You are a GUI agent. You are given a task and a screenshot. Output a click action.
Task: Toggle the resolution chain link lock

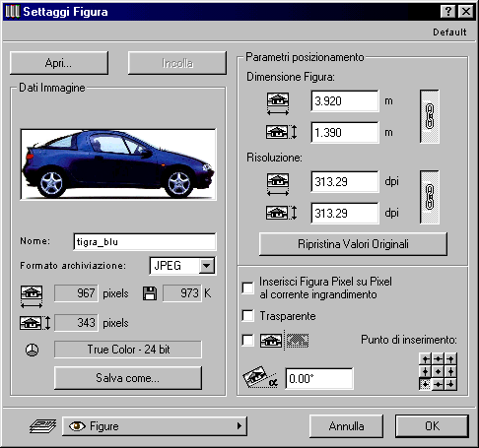tap(430, 197)
